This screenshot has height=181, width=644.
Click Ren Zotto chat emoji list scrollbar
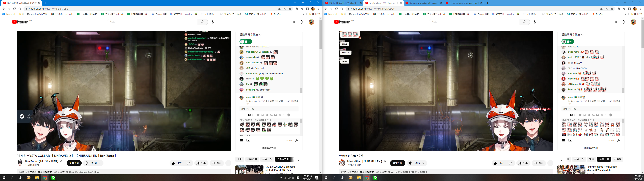301,121
